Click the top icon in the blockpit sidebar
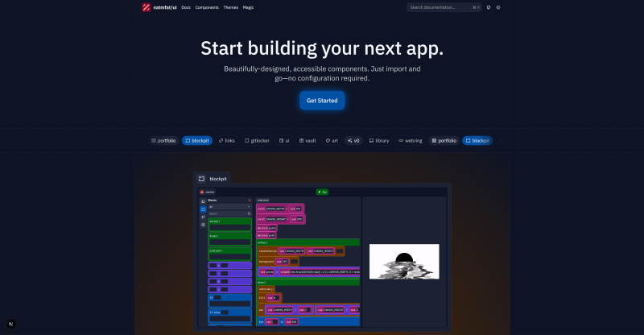This screenshot has width=644, height=335. [x=203, y=201]
